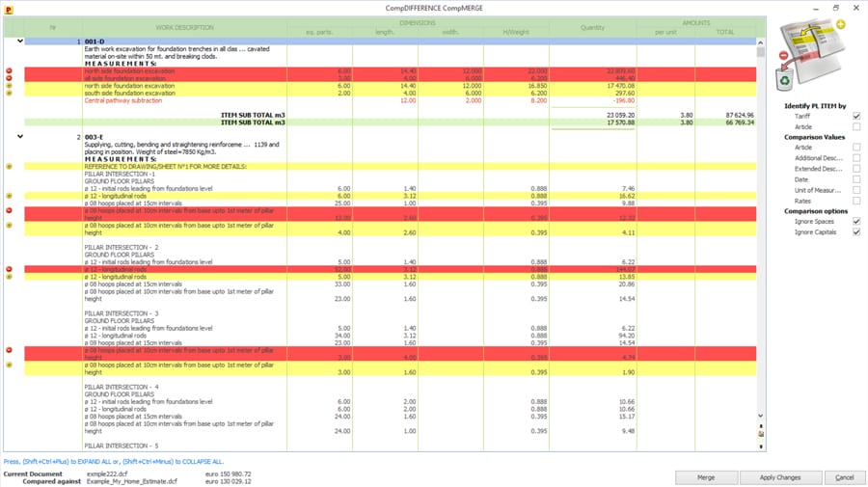
Task: Click the per unit column header
Action: (x=665, y=32)
